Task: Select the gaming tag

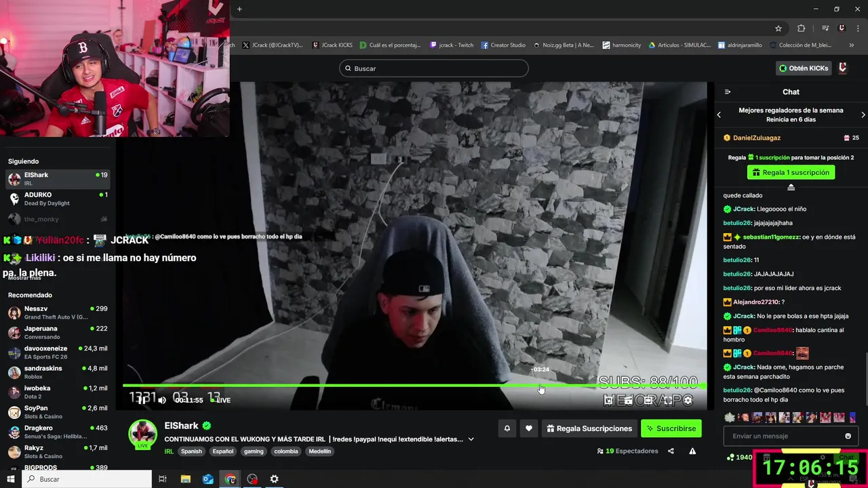Action: [254, 451]
